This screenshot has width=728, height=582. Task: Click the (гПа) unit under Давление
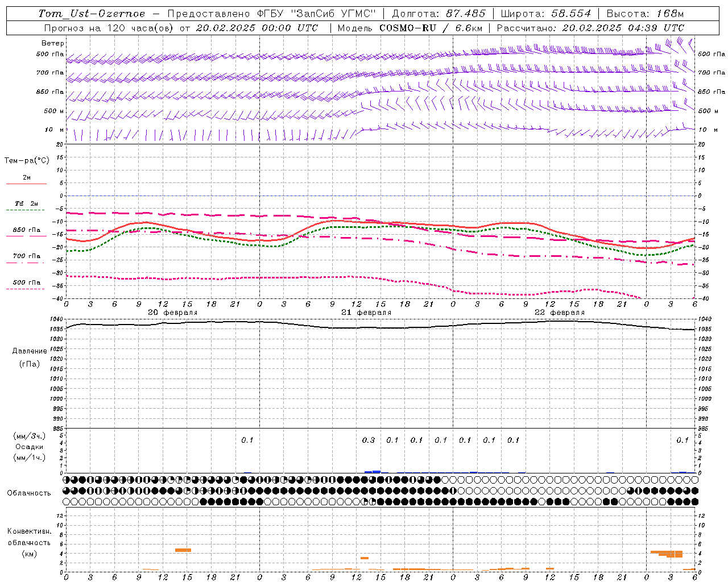pyautogui.click(x=30, y=364)
